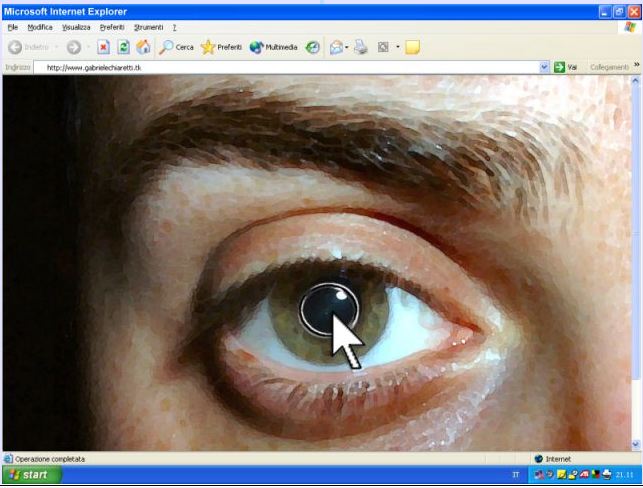
Task: Open the Windows start menu
Action: tap(30, 474)
